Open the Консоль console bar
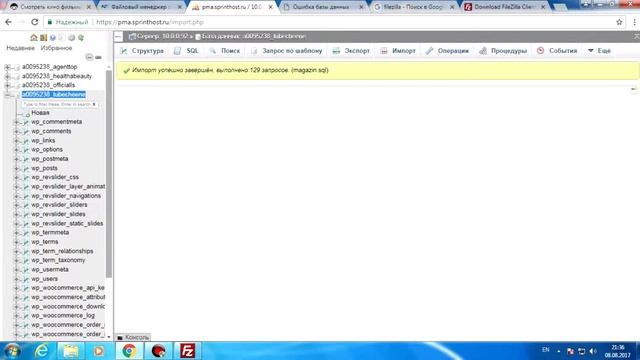Image resolution: width=640 pixels, height=360 pixels. point(133,337)
